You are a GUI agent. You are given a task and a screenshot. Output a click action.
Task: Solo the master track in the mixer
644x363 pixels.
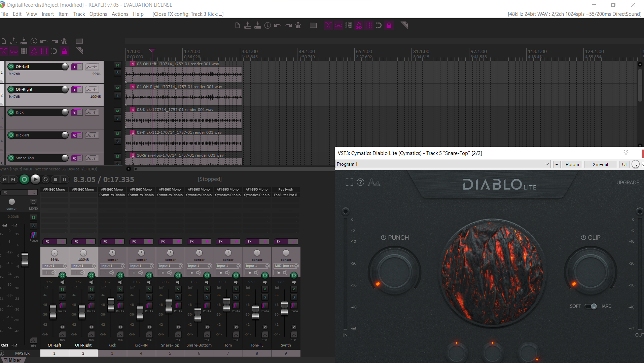point(33,226)
